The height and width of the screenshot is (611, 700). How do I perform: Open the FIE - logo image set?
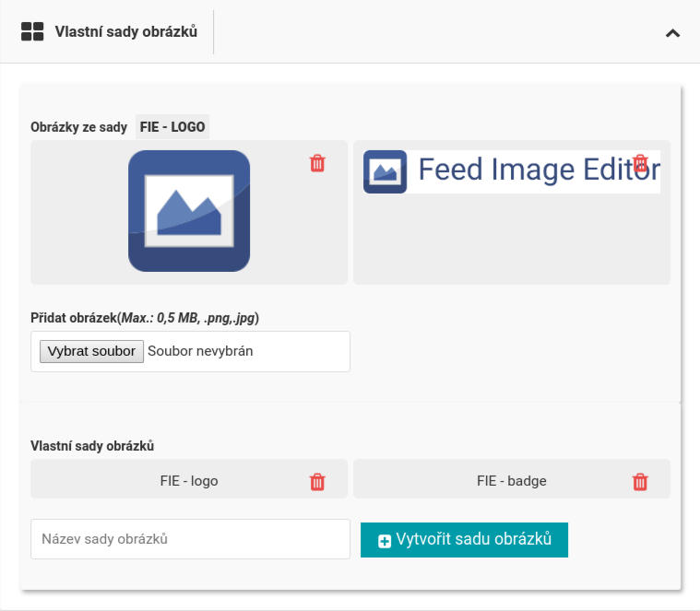click(189, 481)
